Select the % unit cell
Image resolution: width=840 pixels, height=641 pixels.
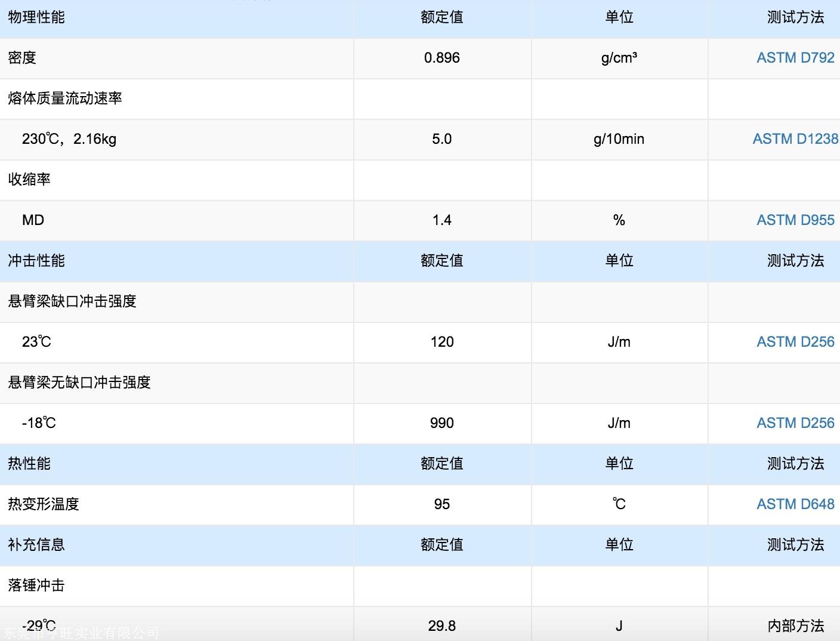click(619, 220)
